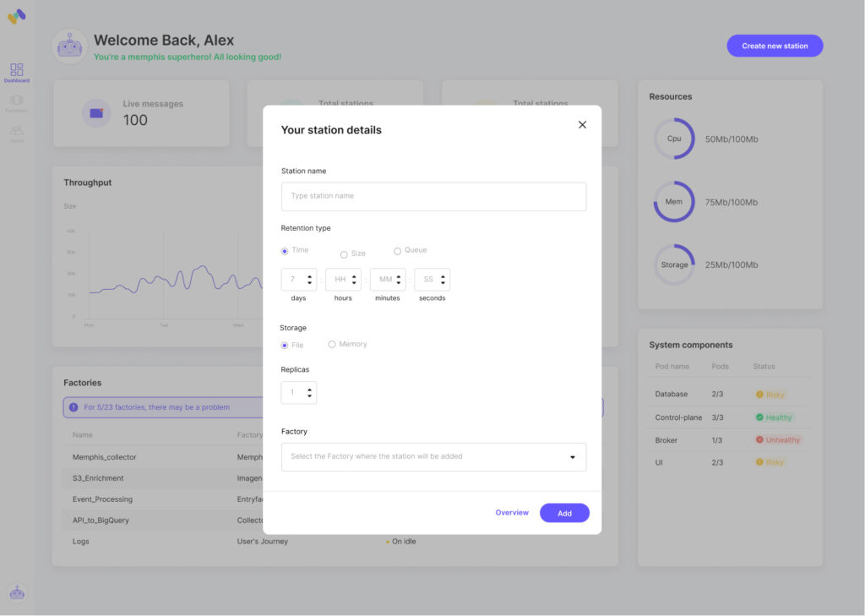This screenshot has height=616, width=865.
Task: Choose Memory storage option
Action: pos(332,345)
